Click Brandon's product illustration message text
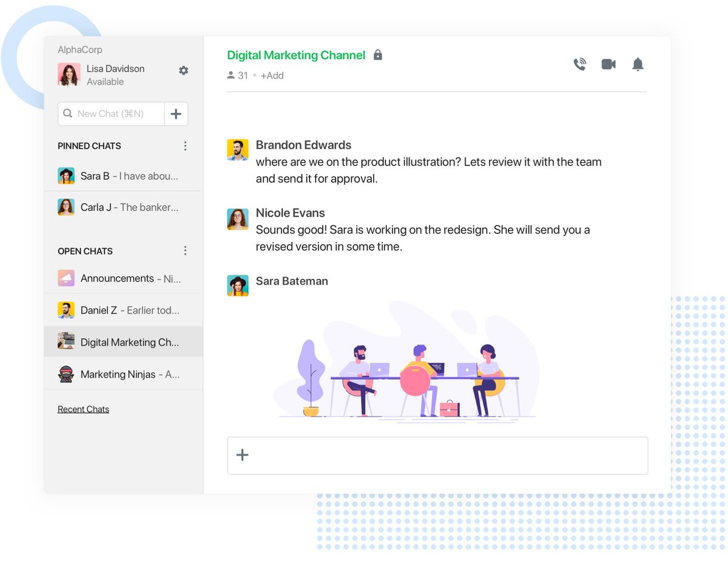Viewport: 728px width, 570px height. (x=428, y=170)
